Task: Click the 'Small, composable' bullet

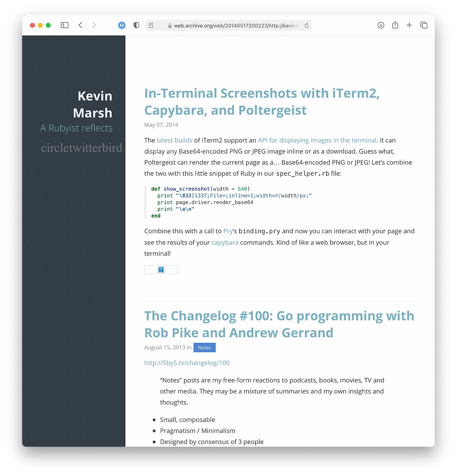Action: [x=187, y=420]
